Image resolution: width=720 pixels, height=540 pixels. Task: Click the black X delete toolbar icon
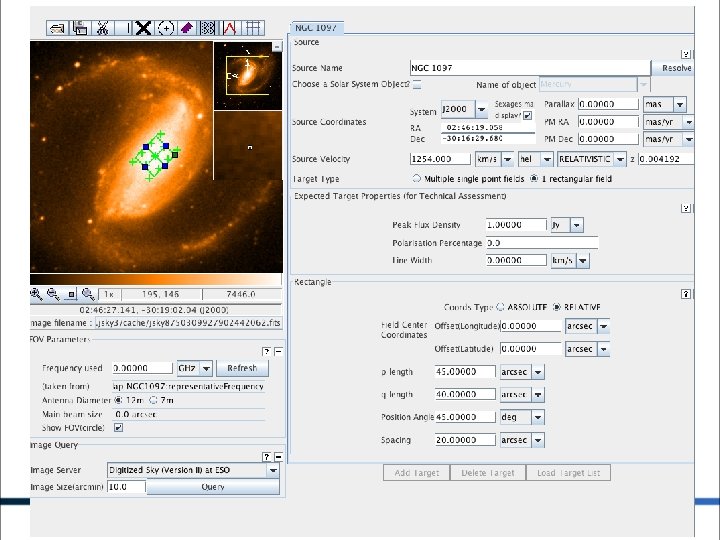click(144, 28)
